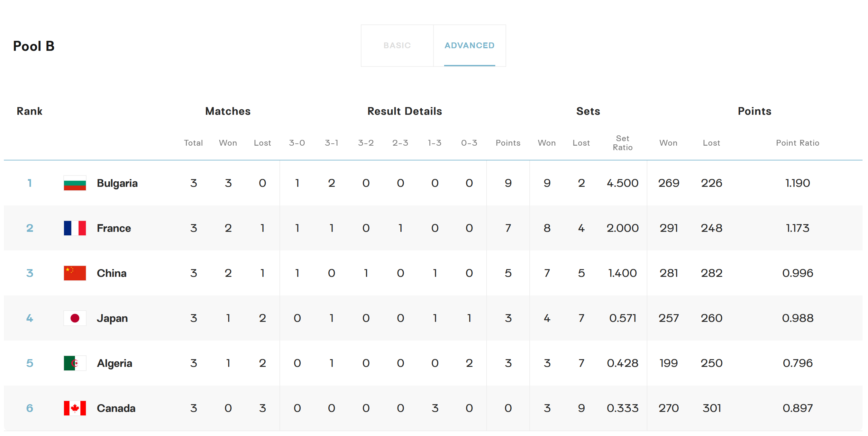
Task: Click the France flag icon
Action: point(75,228)
